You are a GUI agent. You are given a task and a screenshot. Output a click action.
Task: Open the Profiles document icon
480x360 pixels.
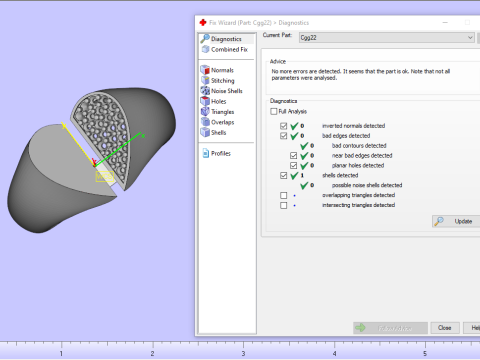click(x=206, y=153)
